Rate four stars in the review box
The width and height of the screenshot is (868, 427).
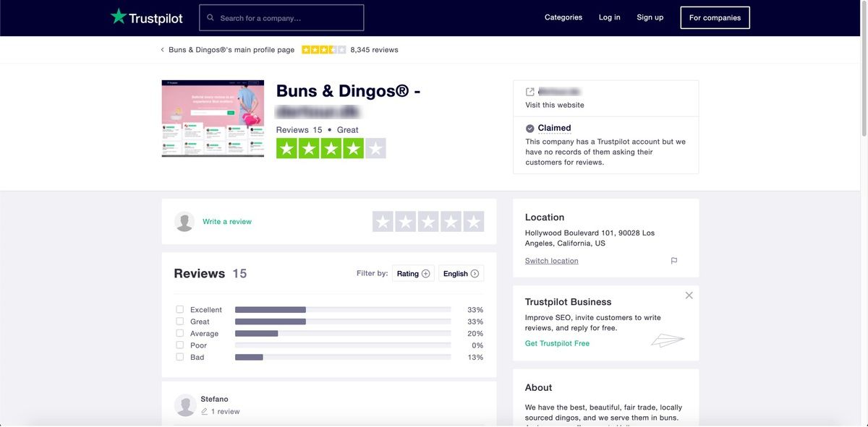click(451, 222)
